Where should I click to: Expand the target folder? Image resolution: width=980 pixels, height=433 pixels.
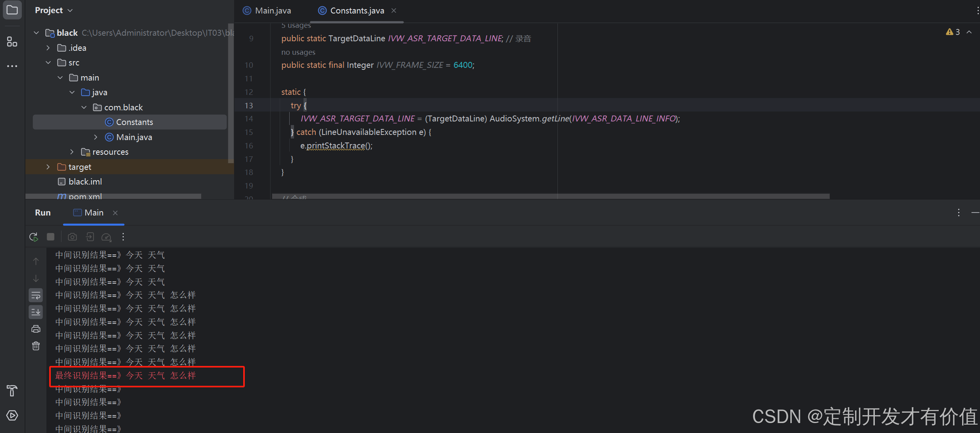click(x=48, y=167)
